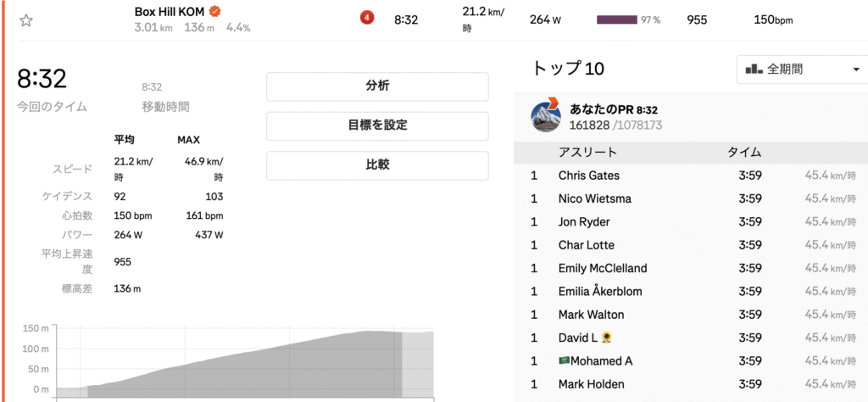Click the 目標を設定 button
This screenshot has width=868, height=402.
377,126
